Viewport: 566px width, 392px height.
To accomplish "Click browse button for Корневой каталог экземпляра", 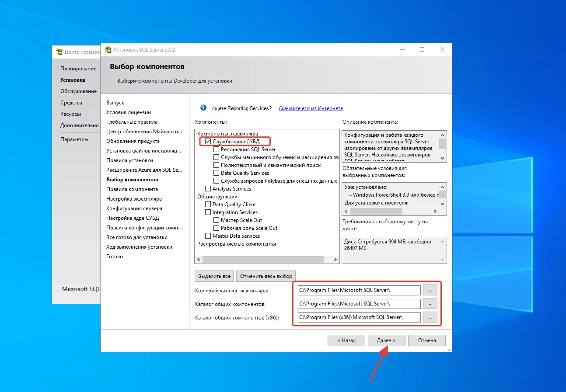I will (430, 290).
